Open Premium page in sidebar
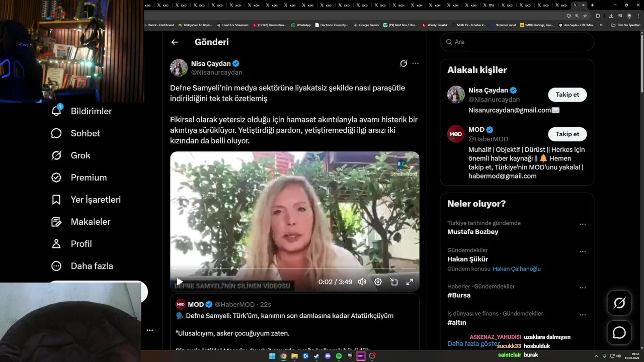The height and width of the screenshot is (362, 644). 79,177
